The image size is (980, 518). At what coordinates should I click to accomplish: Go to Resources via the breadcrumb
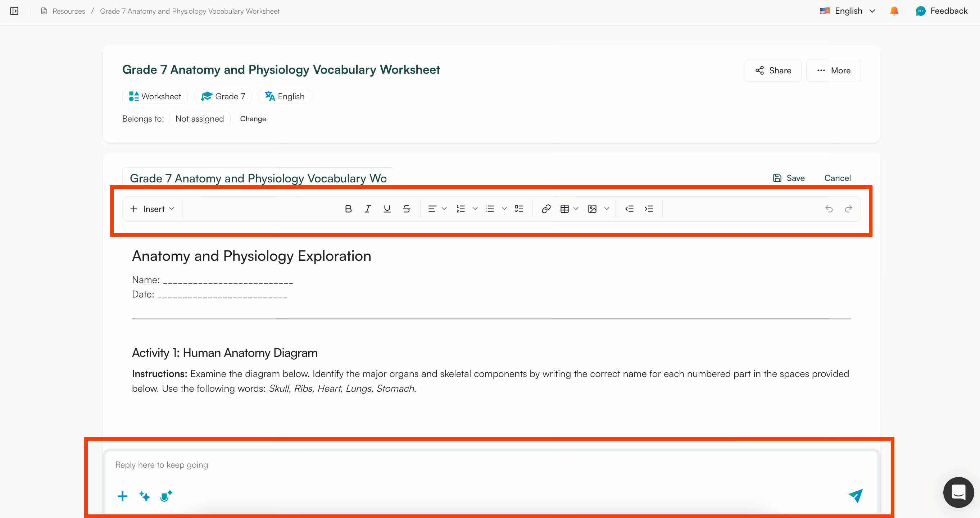click(68, 11)
